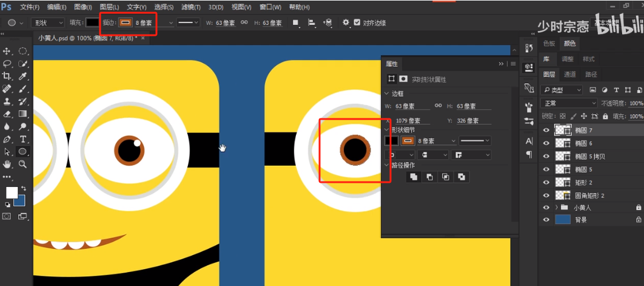Switch to the 路径 tab
This screenshot has width=644, height=286.
tap(591, 75)
